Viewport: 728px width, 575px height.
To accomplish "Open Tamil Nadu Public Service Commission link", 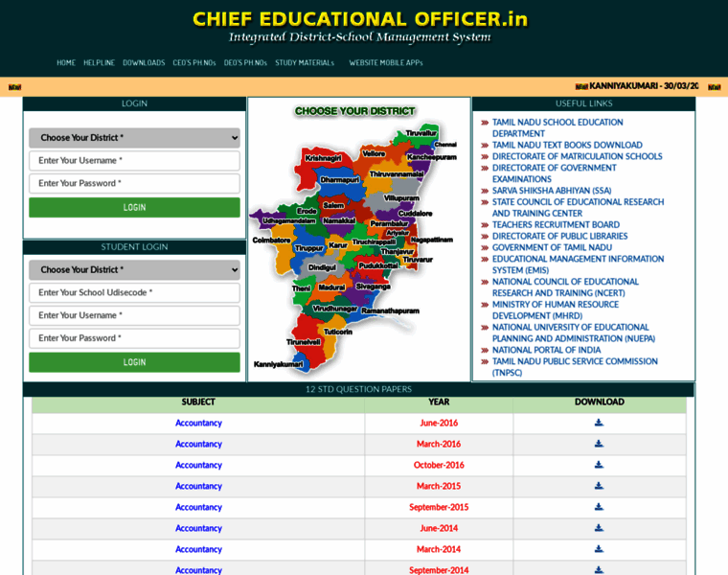I will [575, 367].
